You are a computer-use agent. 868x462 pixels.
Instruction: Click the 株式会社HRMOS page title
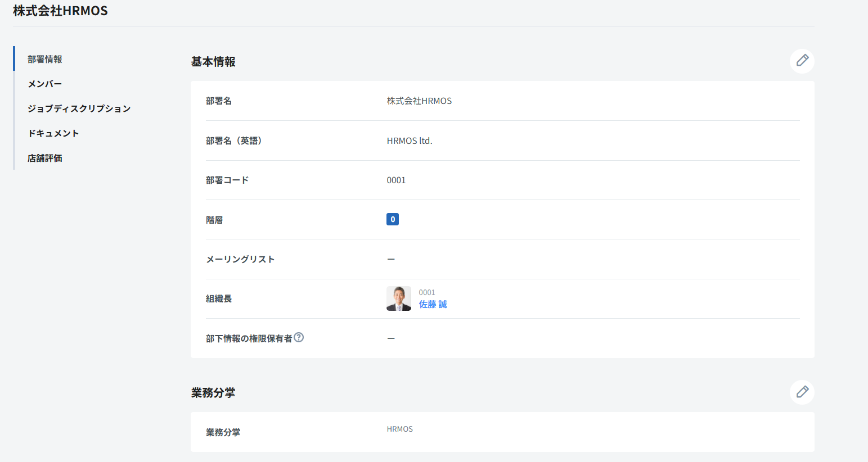60,11
